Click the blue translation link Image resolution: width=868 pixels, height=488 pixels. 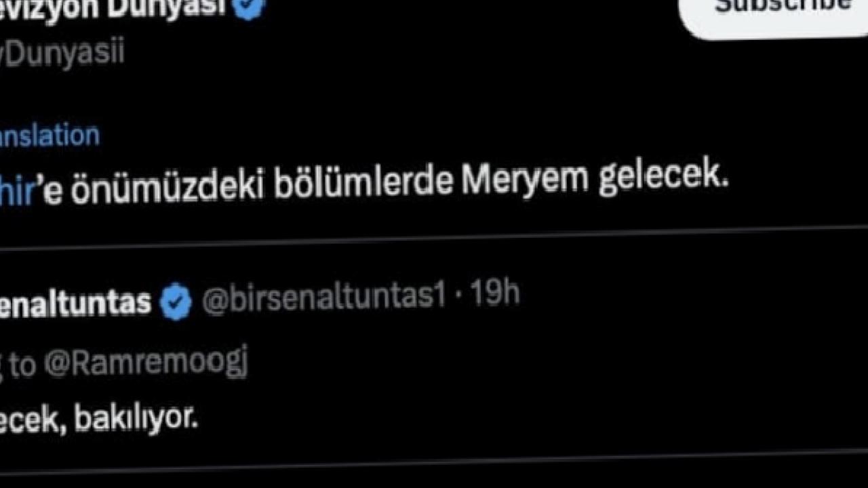point(50,136)
